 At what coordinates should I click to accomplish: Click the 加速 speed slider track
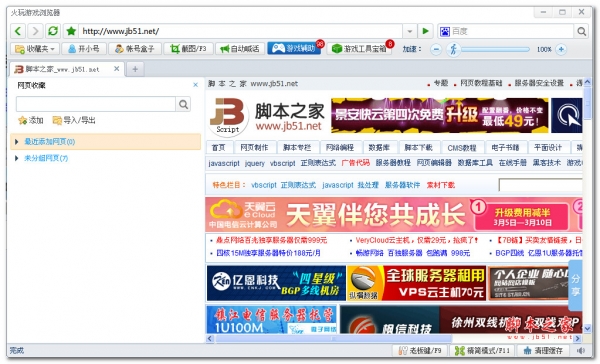496,49
